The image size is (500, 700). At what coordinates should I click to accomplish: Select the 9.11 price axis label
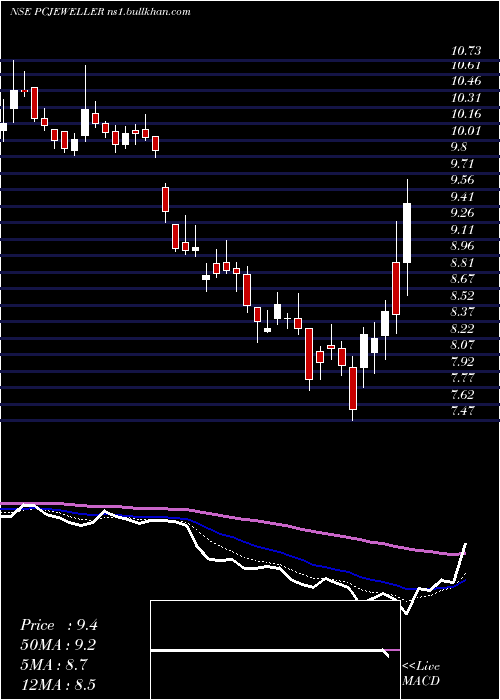463,229
